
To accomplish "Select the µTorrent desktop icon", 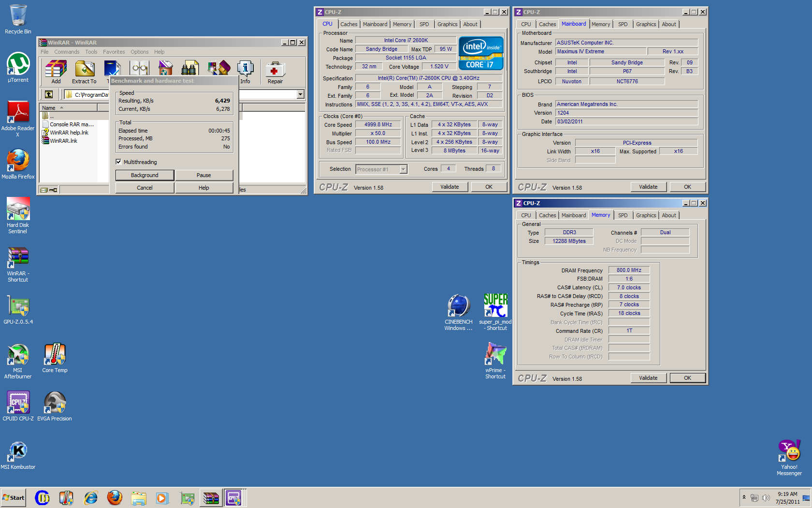I will point(18,67).
